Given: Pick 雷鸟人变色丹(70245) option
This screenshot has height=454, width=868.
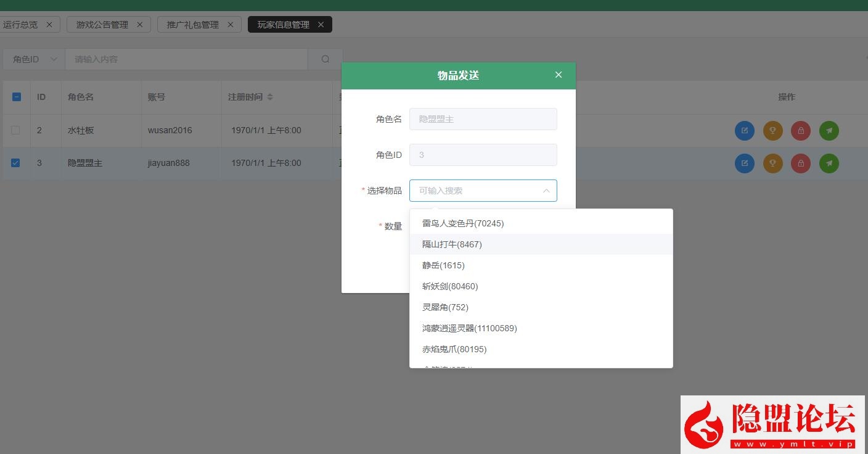Looking at the screenshot, I should coord(463,223).
